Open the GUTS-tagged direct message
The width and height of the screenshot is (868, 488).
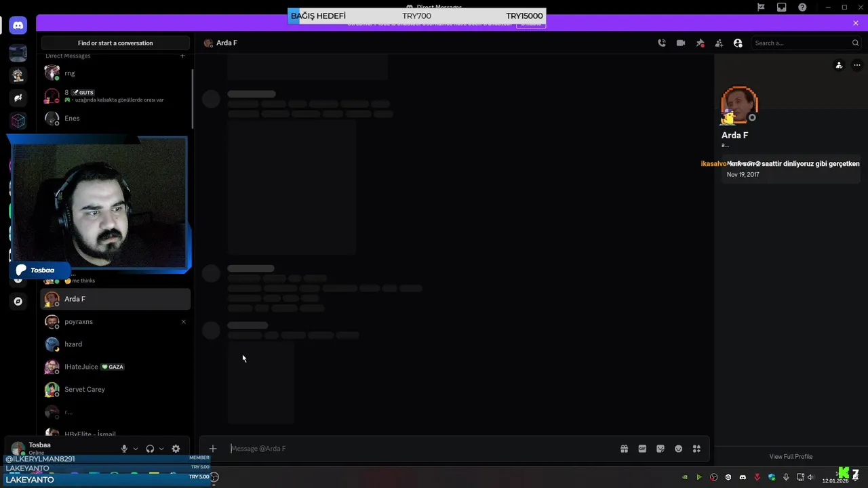point(115,96)
